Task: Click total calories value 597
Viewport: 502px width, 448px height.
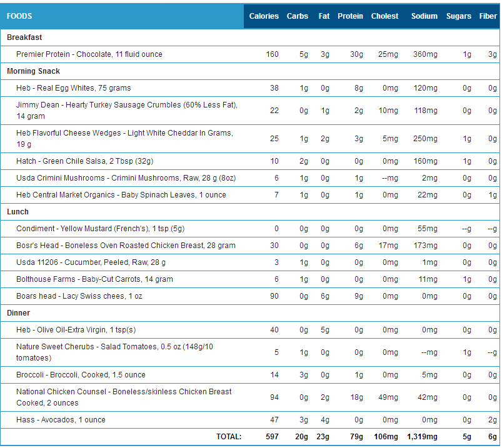Action: pos(272,437)
